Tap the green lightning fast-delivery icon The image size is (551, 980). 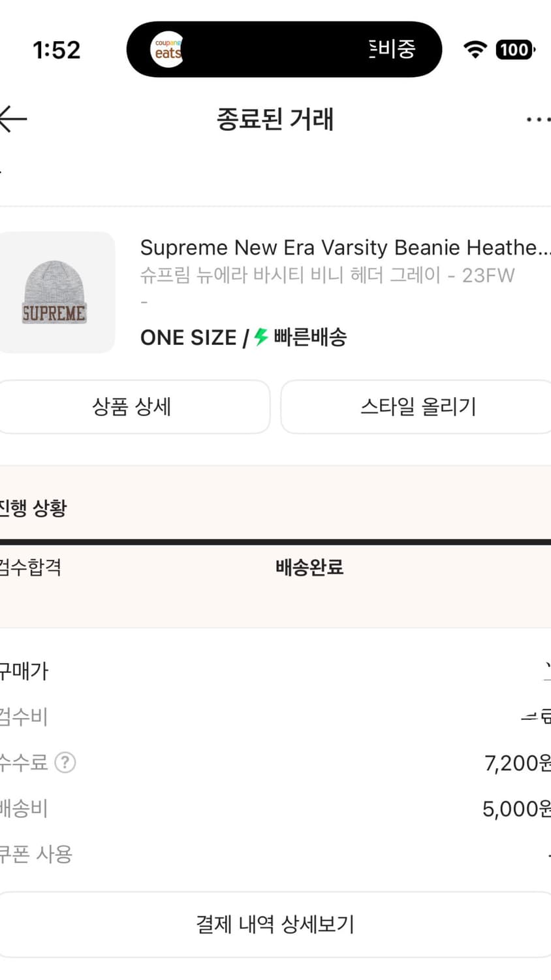261,337
